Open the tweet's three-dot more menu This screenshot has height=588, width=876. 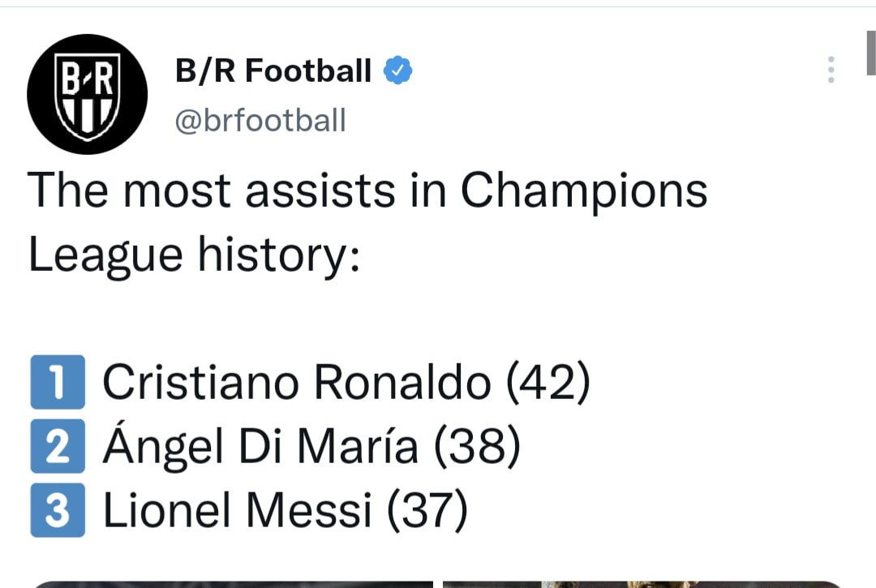(x=831, y=71)
